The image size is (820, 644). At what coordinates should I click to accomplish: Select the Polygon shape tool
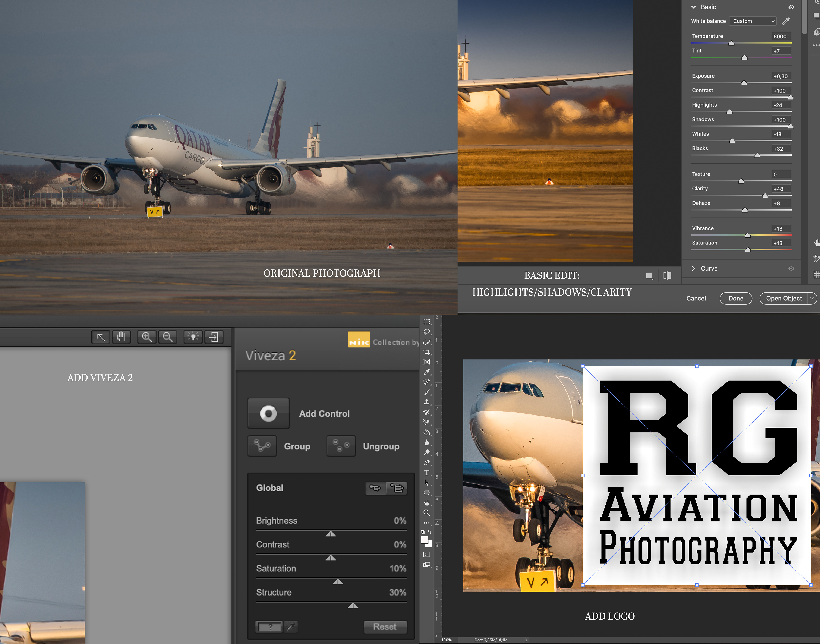click(427, 493)
